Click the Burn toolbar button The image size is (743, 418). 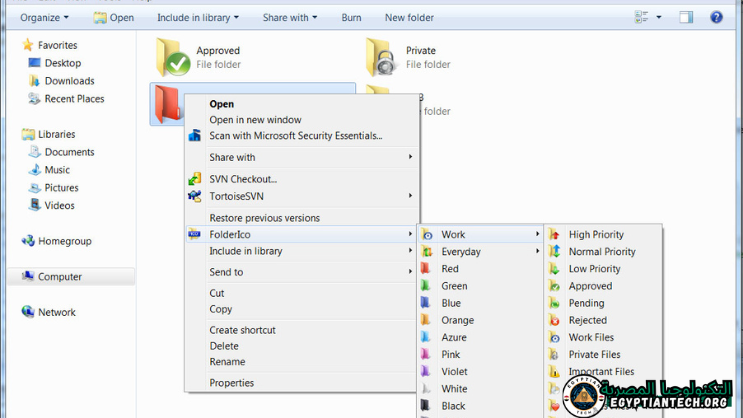click(351, 17)
